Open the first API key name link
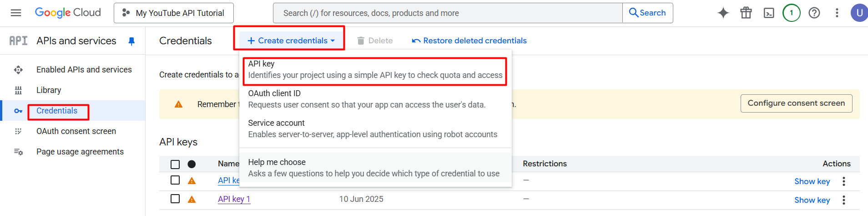868x216 pixels. 228,180
